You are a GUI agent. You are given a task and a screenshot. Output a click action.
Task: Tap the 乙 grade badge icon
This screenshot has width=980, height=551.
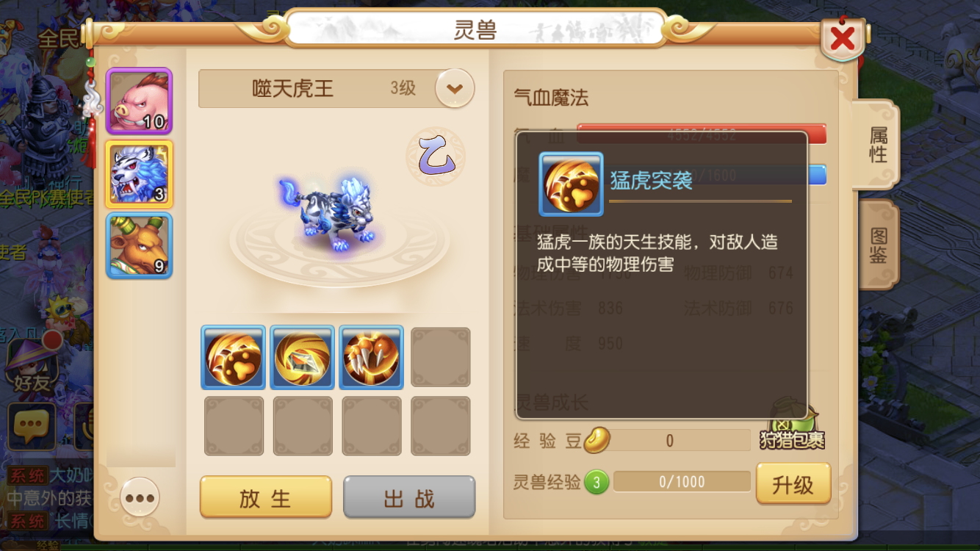[x=436, y=156]
